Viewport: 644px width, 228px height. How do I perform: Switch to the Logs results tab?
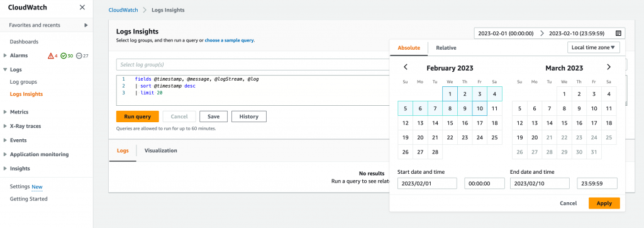pos(123,151)
